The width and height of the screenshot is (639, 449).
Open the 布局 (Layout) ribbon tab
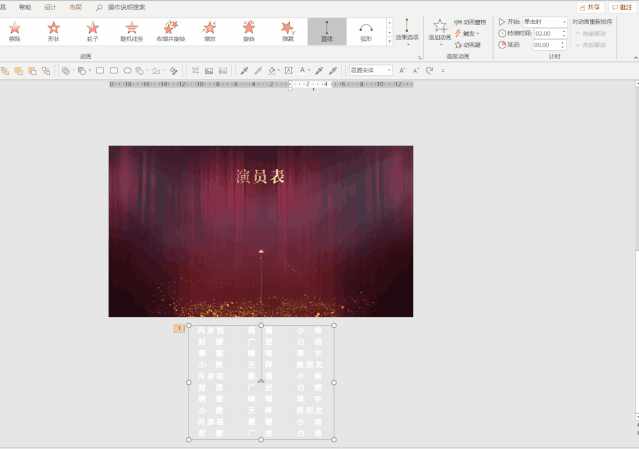[x=75, y=7]
